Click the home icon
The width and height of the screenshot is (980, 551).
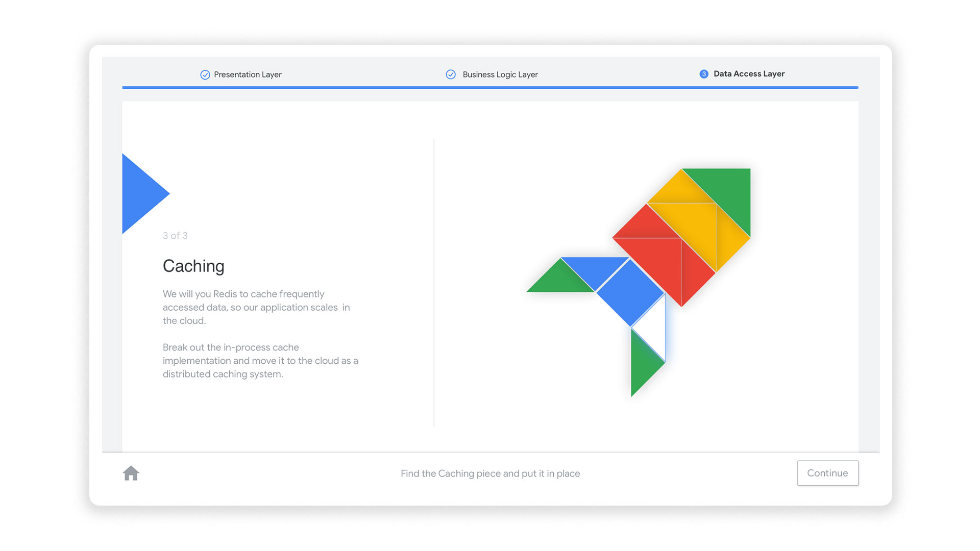(131, 473)
